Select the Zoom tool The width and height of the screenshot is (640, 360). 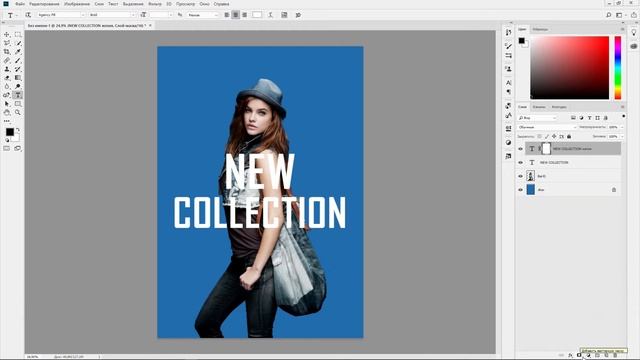click(18, 112)
